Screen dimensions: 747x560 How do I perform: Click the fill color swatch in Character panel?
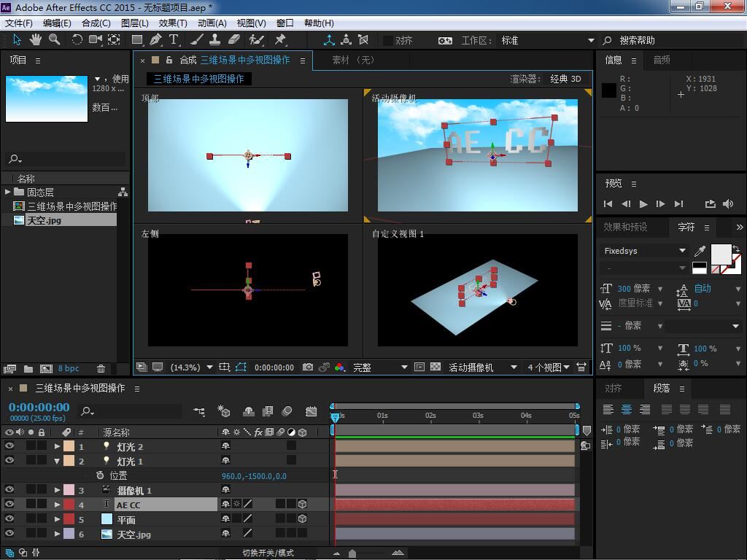pyautogui.click(x=721, y=254)
